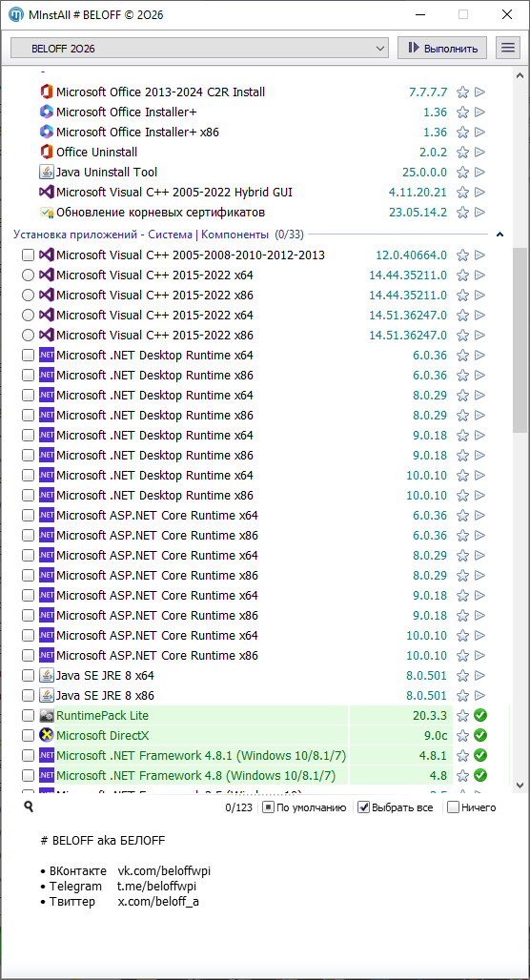Select Microsoft Visual C++ 2005-2022 Hybrid GUI row
This screenshot has width=530, height=980.
click(174, 193)
